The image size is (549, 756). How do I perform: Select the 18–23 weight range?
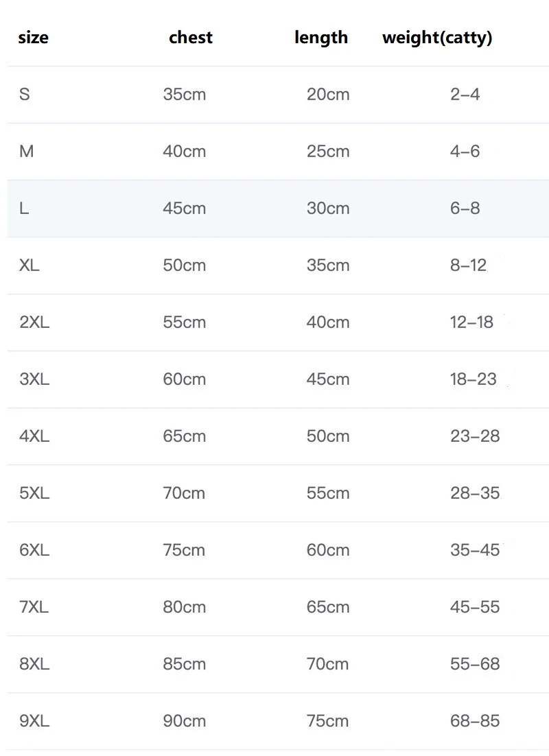[474, 379]
